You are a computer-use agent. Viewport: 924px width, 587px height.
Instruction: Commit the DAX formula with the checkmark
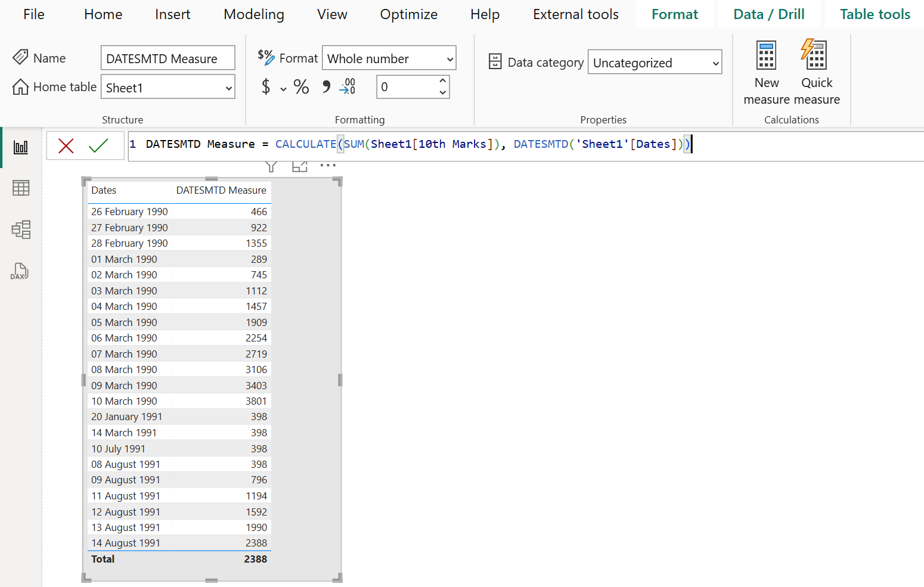100,145
